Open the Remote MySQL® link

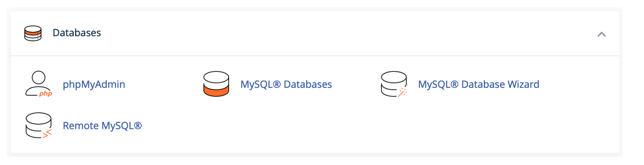coord(102,126)
